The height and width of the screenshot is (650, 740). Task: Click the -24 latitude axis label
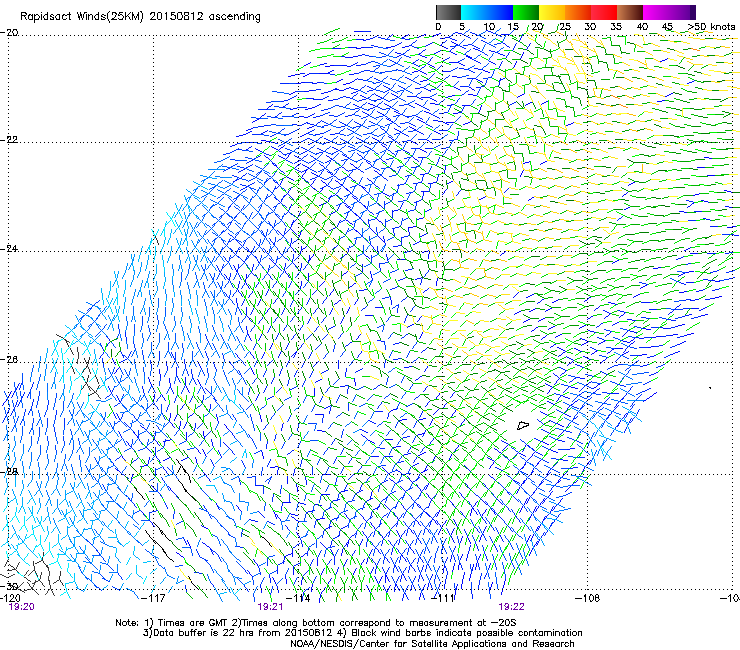tap(9, 249)
